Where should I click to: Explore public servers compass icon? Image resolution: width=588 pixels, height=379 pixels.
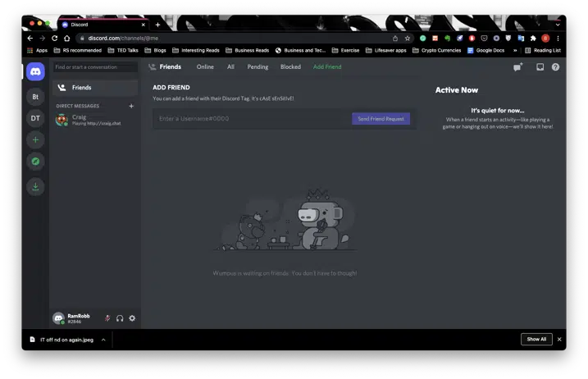(35, 162)
